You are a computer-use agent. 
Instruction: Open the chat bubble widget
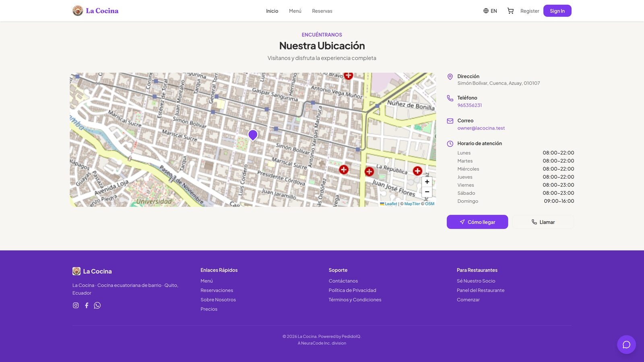click(x=626, y=344)
